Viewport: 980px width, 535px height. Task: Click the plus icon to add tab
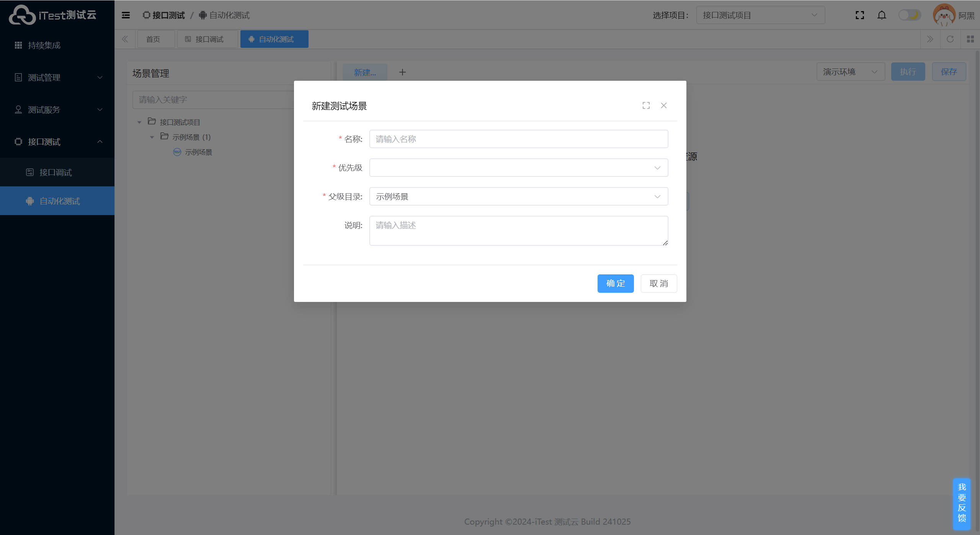pos(402,72)
